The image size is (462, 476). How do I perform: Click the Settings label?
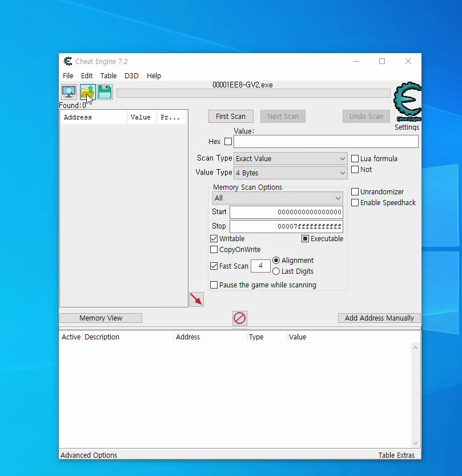(407, 127)
